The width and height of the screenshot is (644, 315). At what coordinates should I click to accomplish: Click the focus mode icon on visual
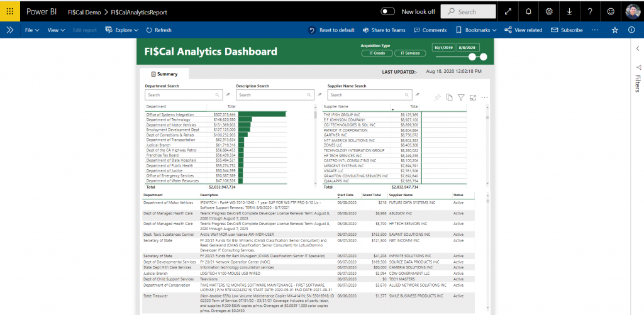[x=472, y=97]
